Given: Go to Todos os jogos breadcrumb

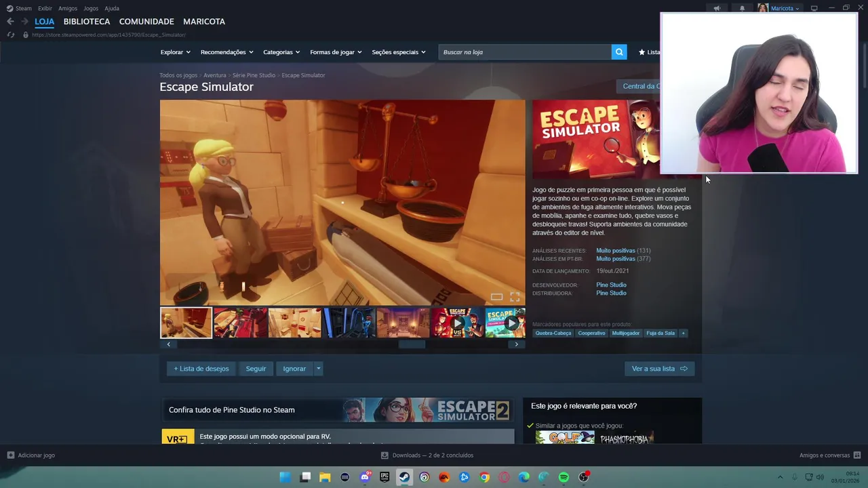Looking at the screenshot, I should (x=178, y=75).
